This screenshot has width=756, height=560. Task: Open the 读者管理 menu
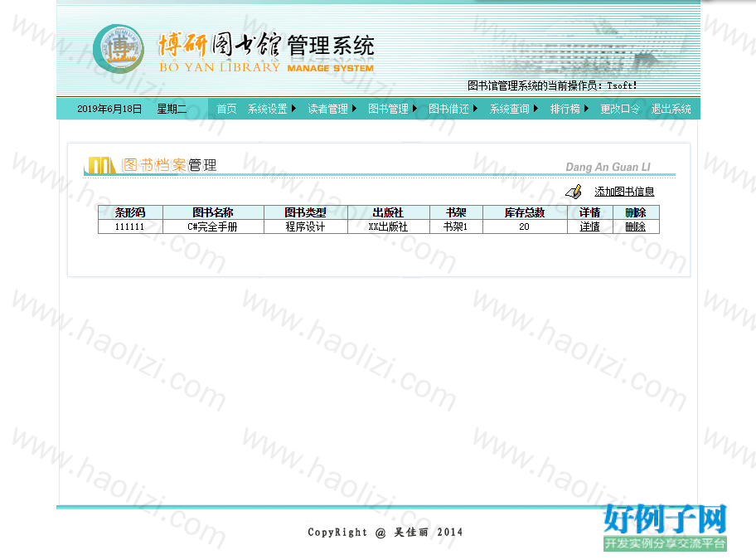(328, 109)
